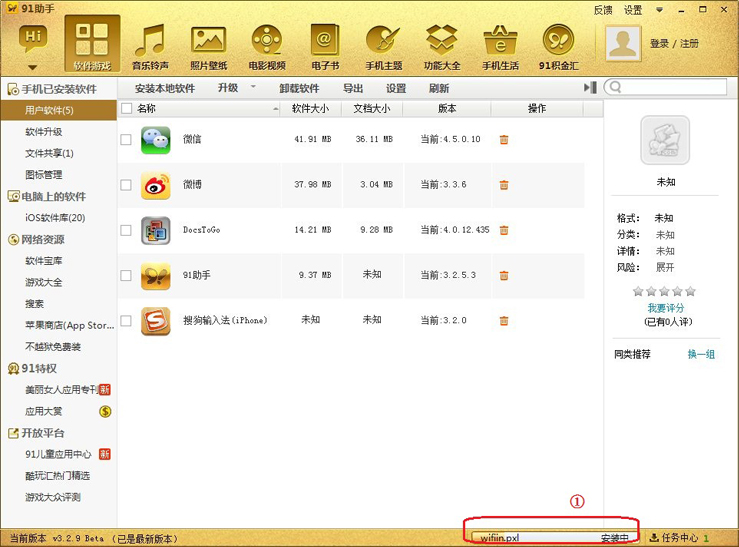
Task: Check the 91助手 row checkbox
Action: pyautogui.click(x=126, y=275)
